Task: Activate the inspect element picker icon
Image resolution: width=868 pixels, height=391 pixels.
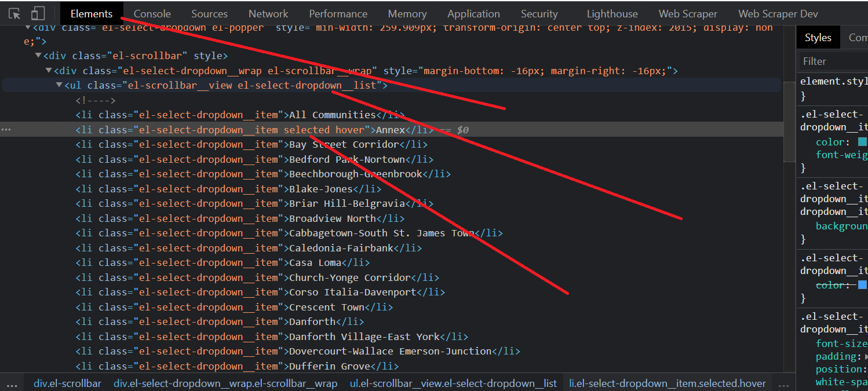Action: [x=14, y=14]
